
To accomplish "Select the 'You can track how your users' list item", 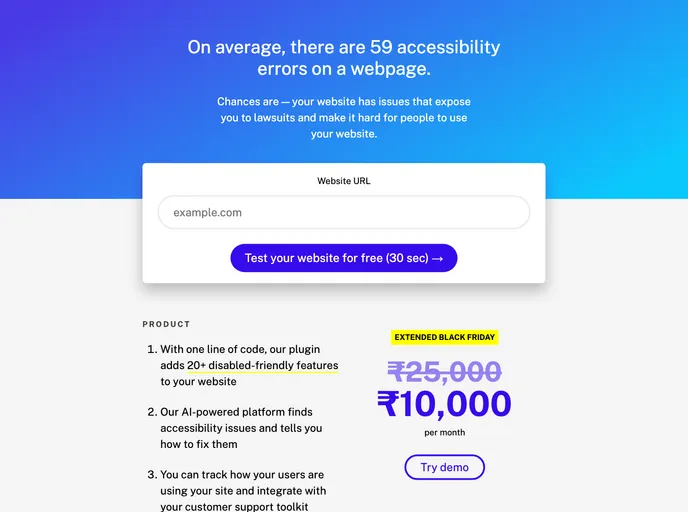I will pyautogui.click(x=243, y=490).
